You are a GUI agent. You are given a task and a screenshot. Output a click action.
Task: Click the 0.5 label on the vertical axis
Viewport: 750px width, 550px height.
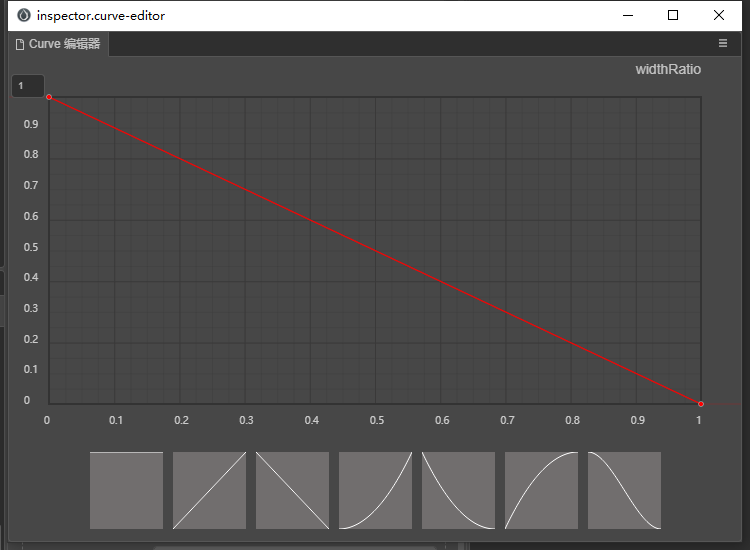pyautogui.click(x=31, y=247)
